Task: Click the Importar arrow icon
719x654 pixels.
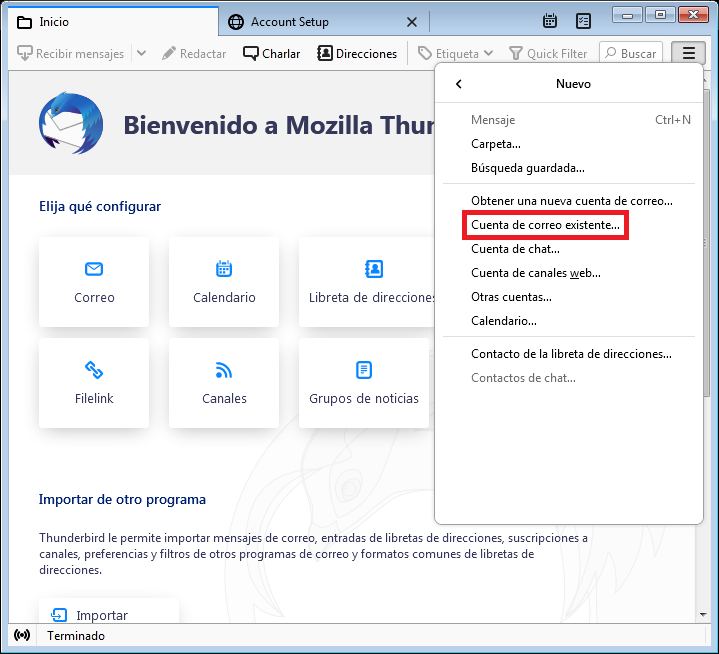Action: coord(59,615)
